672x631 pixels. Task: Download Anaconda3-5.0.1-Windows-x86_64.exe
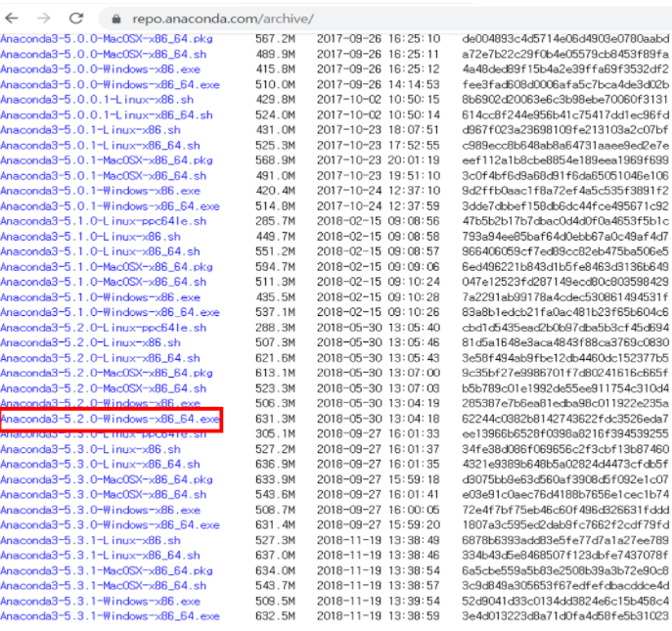[110, 206]
